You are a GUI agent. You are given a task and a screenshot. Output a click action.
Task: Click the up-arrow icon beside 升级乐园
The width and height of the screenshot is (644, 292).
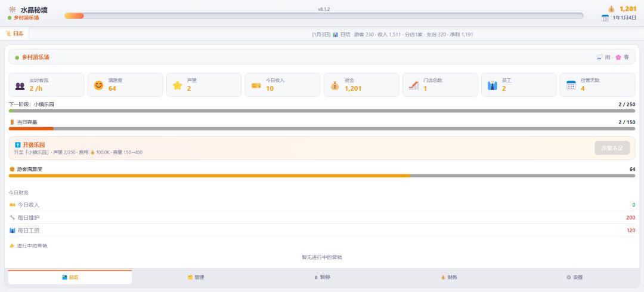(x=18, y=145)
